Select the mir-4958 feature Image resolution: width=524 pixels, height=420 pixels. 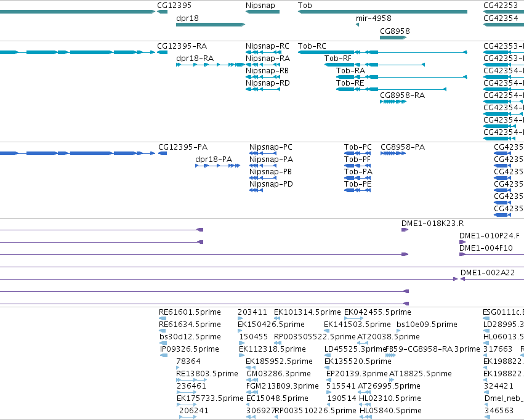357,25
